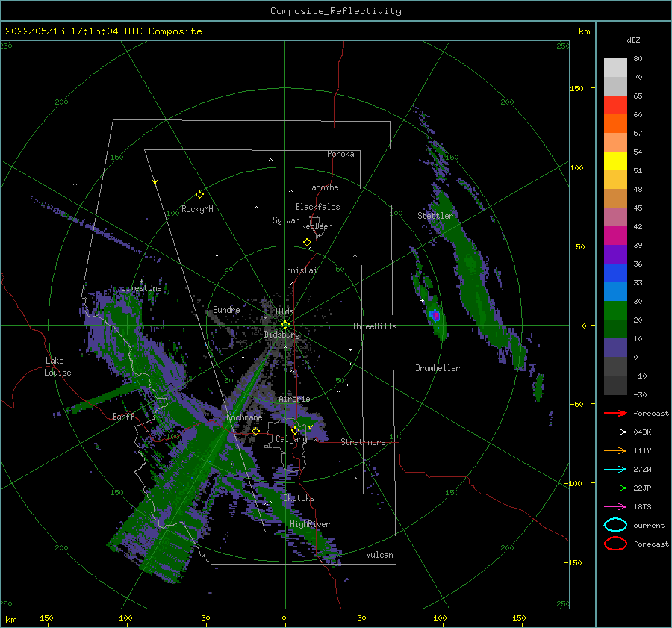Click the HighRiver town label

coord(310,524)
